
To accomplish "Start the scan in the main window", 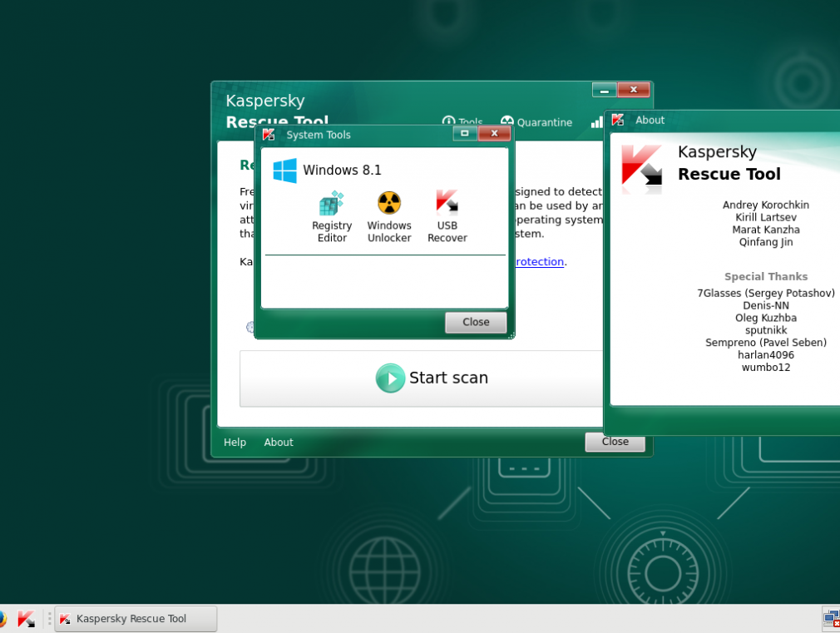I will pos(422,378).
